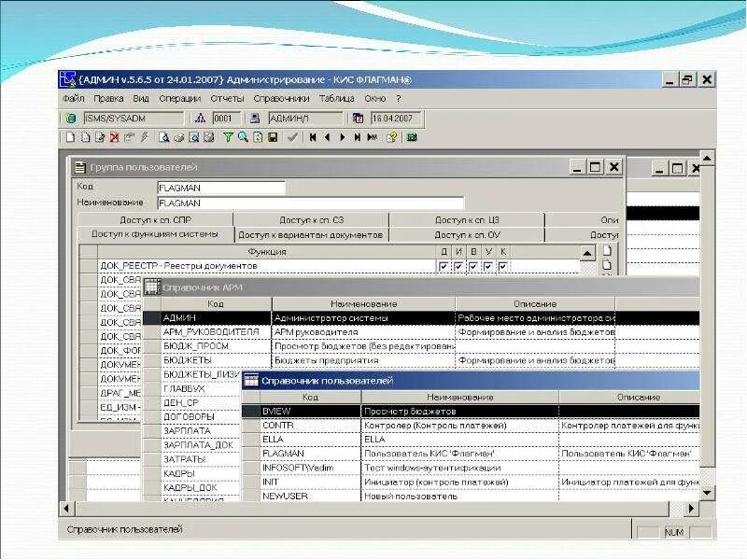The height and width of the screenshot is (560, 747).
Task: Click the Справочник АРМ window title icon
Action: pos(152,287)
